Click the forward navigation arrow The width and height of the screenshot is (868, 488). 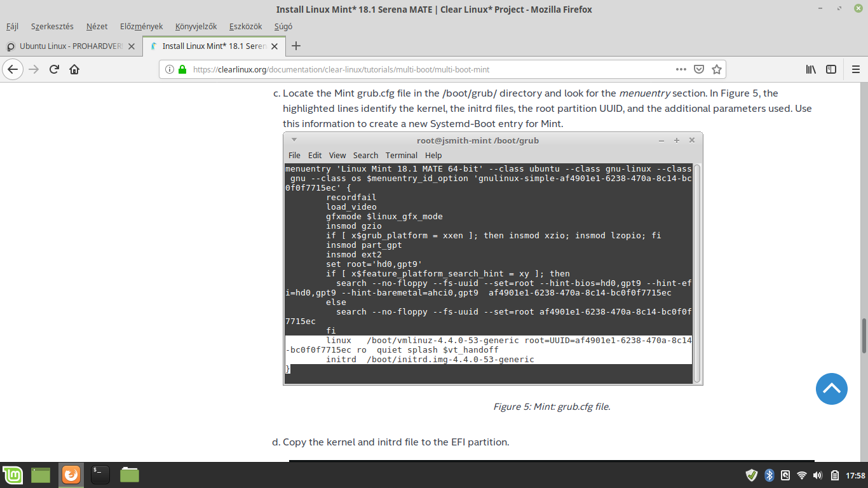point(34,69)
